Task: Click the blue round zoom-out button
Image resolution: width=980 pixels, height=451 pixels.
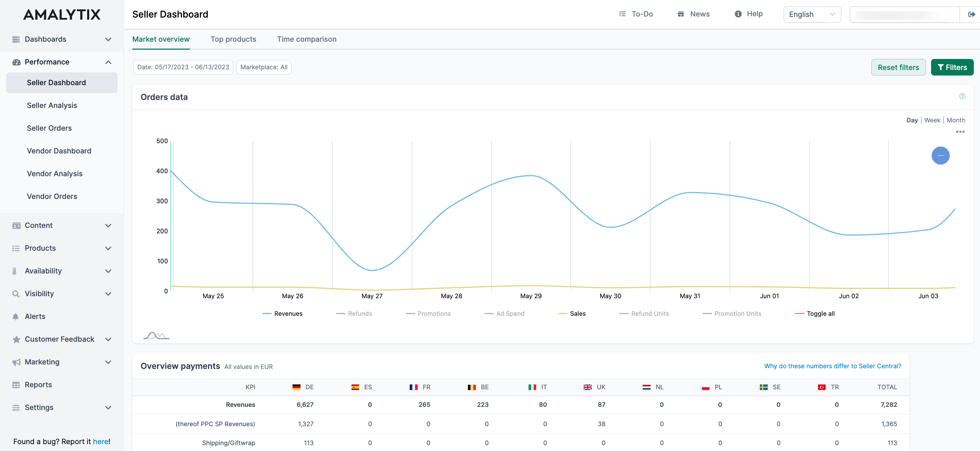Action: [940, 155]
